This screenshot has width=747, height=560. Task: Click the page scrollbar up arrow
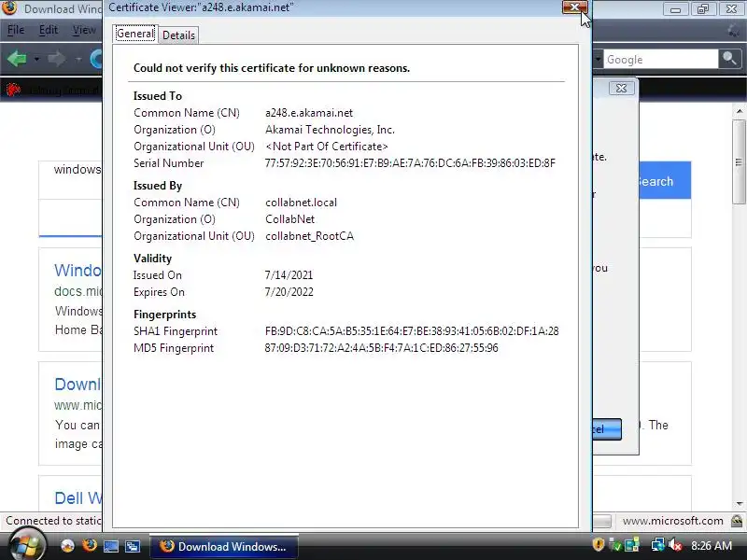(740, 111)
